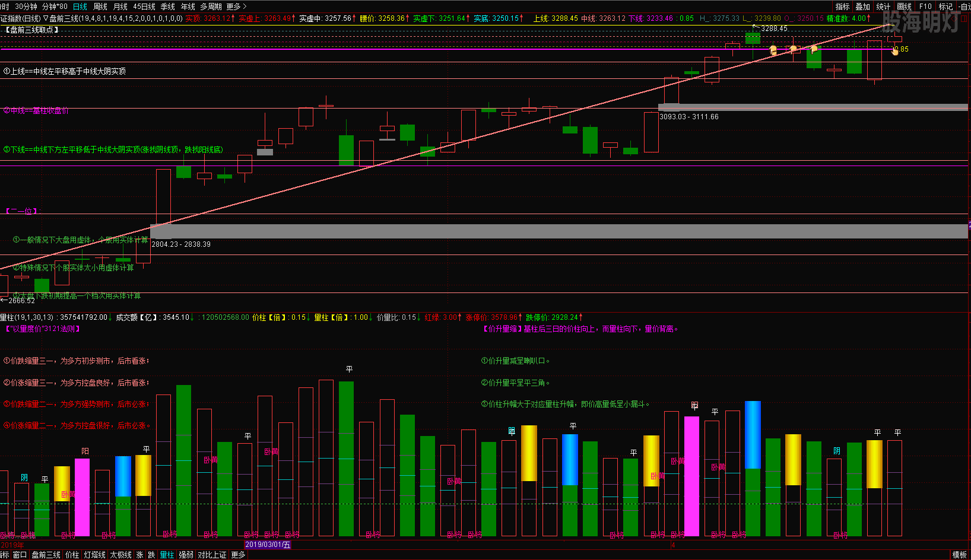Screen dimensions: 971x560
Task: Select 日线 daily chart period
Action: (80, 7)
